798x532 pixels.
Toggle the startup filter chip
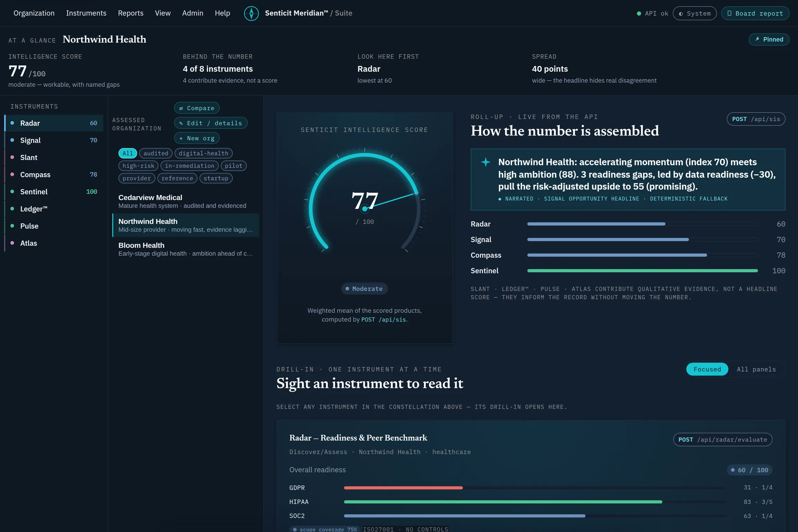tap(216, 178)
